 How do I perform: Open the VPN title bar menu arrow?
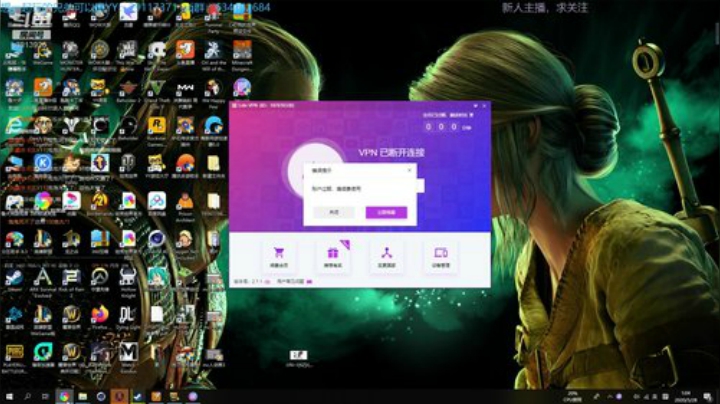point(475,106)
